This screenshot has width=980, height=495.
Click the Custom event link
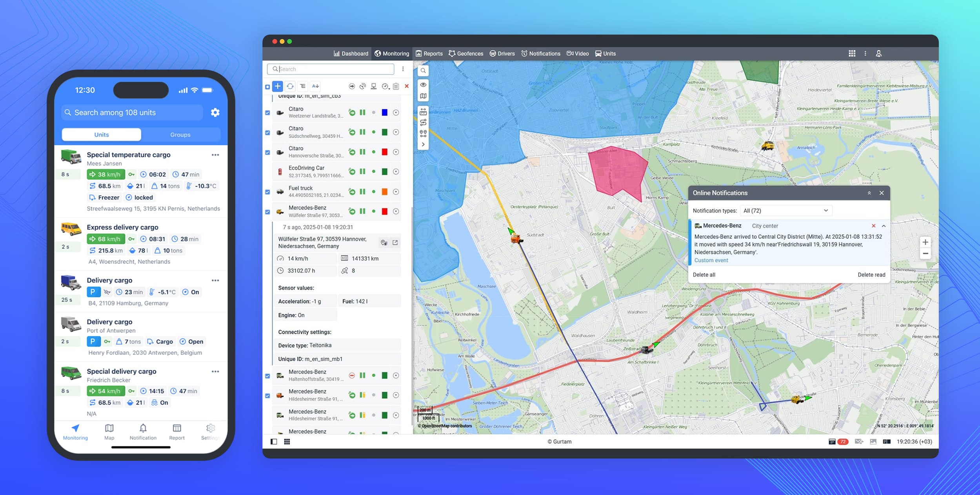pyautogui.click(x=711, y=260)
